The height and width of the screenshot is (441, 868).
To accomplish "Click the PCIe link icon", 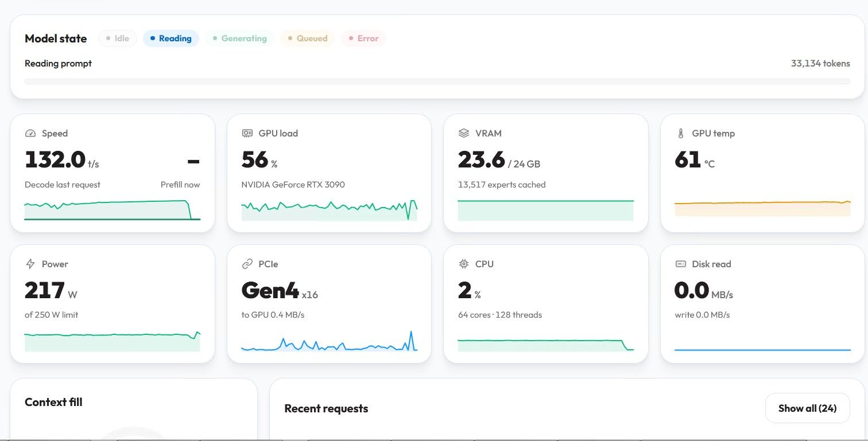I will point(247,264).
